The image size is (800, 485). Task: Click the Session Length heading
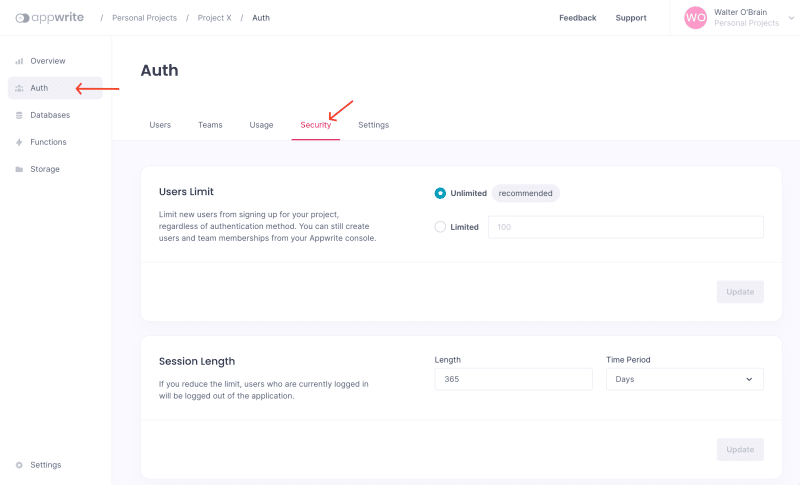point(197,362)
